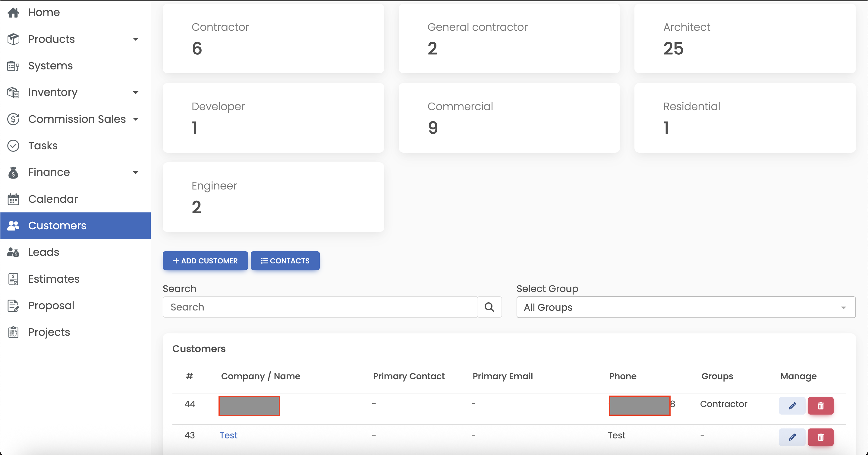Viewport: 868px width, 455px height.
Task: Edit customer 44 using the pencil icon
Action: [x=792, y=406]
